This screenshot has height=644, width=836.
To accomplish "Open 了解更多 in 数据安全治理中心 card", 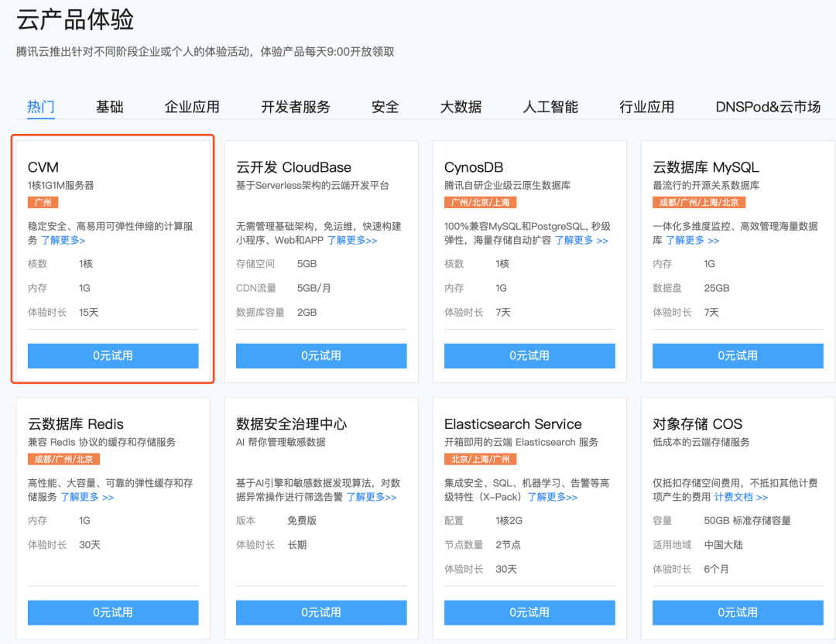I will pos(372,498).
